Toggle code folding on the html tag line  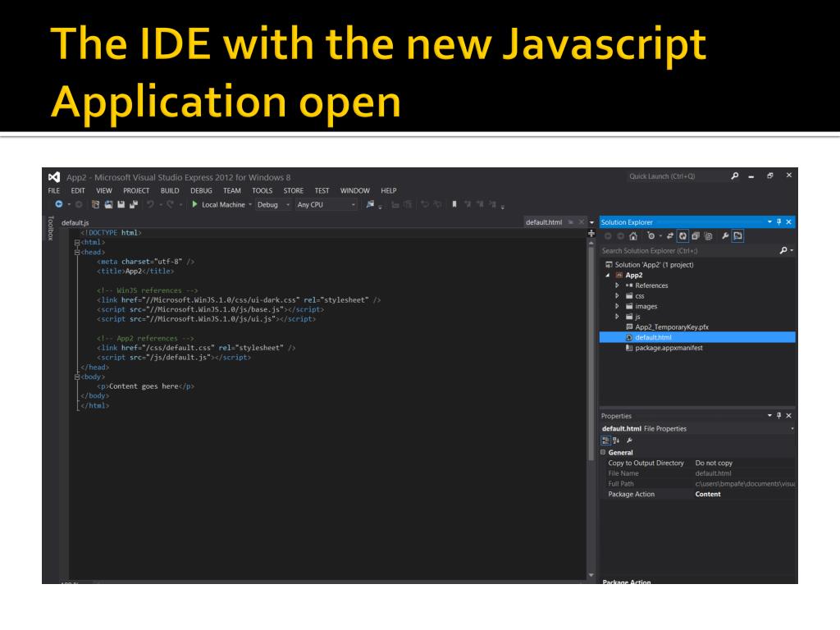tap(77, 243)
